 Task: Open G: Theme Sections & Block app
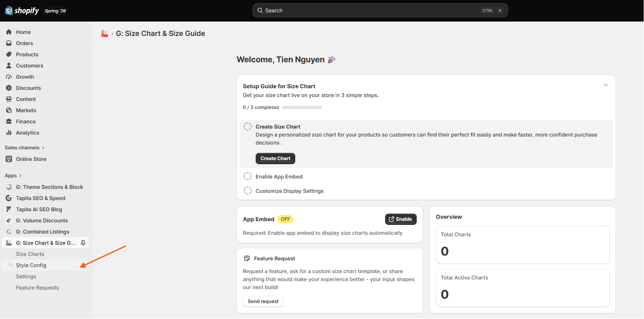[x=45, y=187]
